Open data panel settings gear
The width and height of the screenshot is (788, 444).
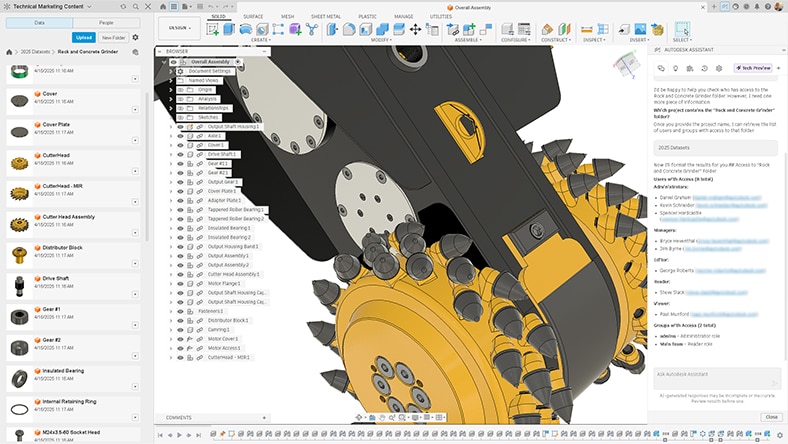135,37
